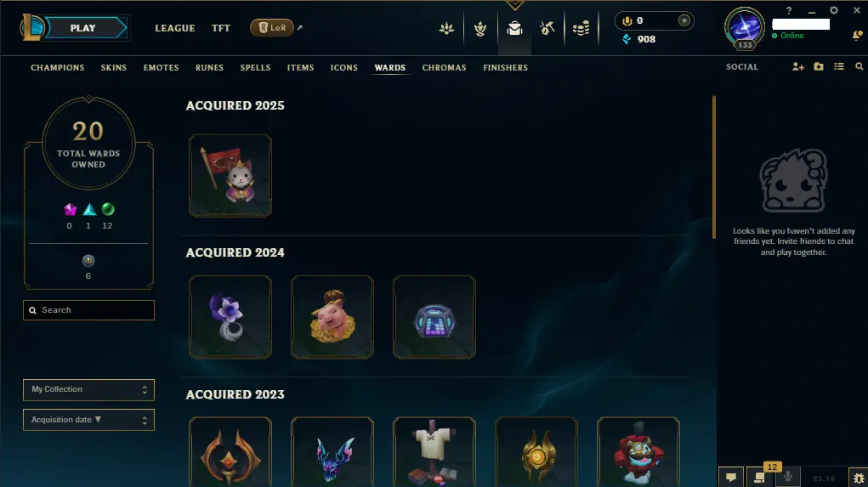Switch to the Emotes tab

click(x=161, y=67)
